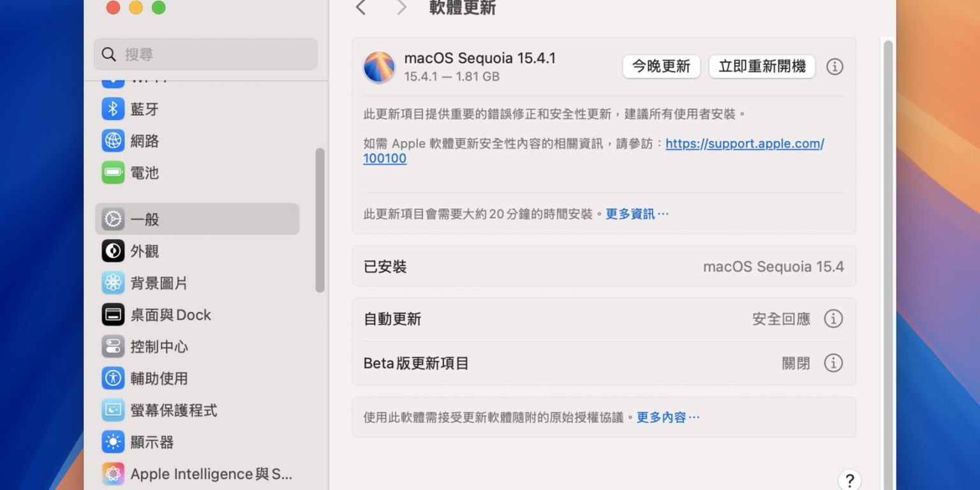This screenshot has width=980, height=490.
Task: Go back with the left chevron
Action: coord(361,8)
